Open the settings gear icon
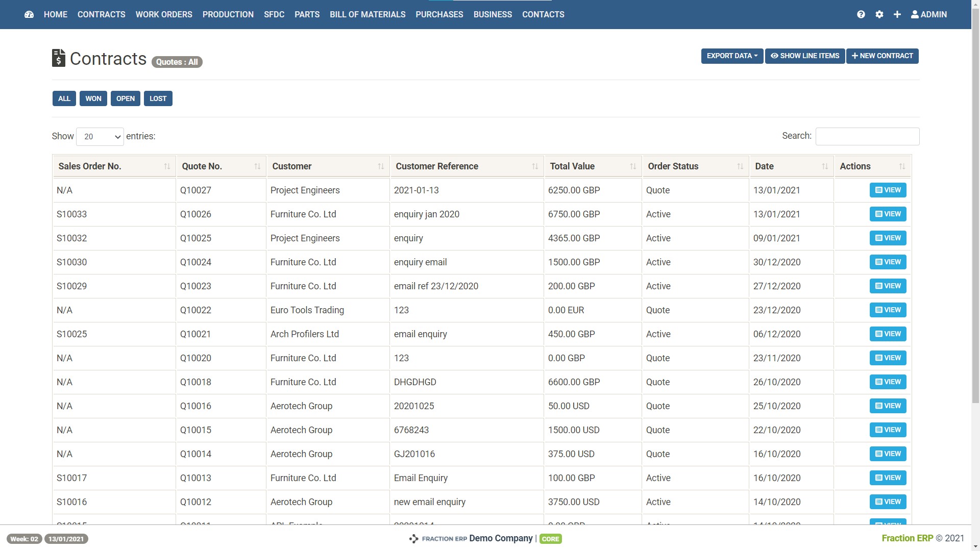 879,14
